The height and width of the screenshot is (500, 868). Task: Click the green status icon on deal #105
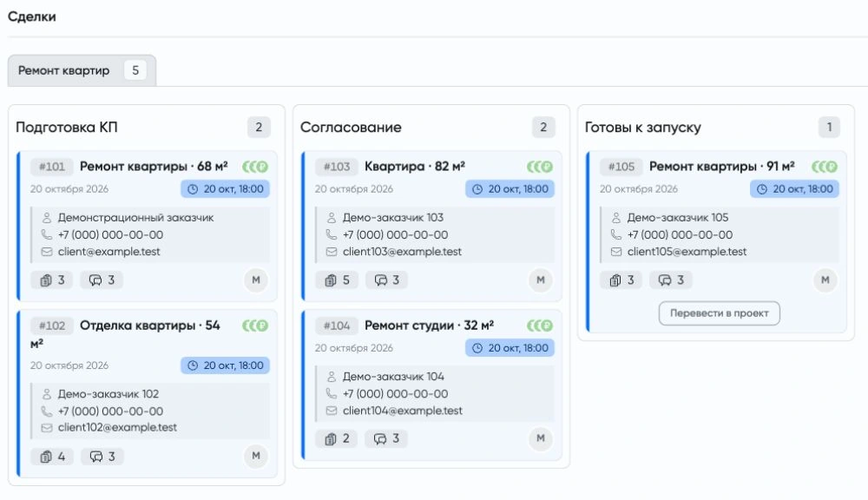click(x=825, y=167)
